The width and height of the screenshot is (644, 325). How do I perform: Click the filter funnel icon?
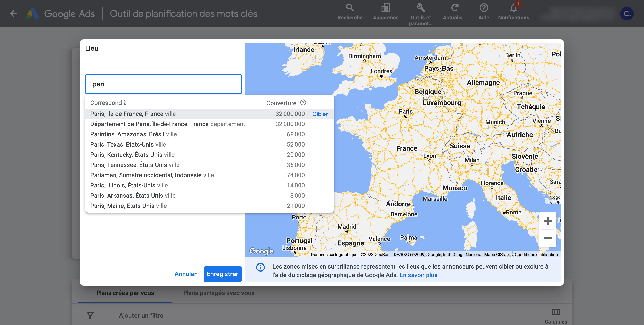pyautogui.click(x=90, y=315)
